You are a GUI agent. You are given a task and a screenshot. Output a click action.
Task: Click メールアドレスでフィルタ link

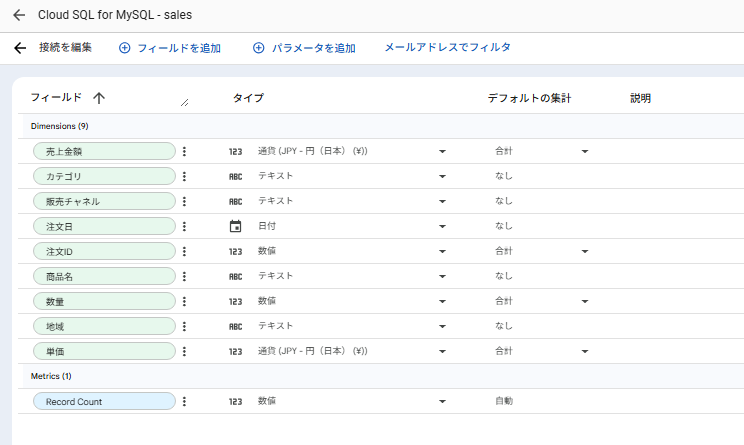point(447,47)
